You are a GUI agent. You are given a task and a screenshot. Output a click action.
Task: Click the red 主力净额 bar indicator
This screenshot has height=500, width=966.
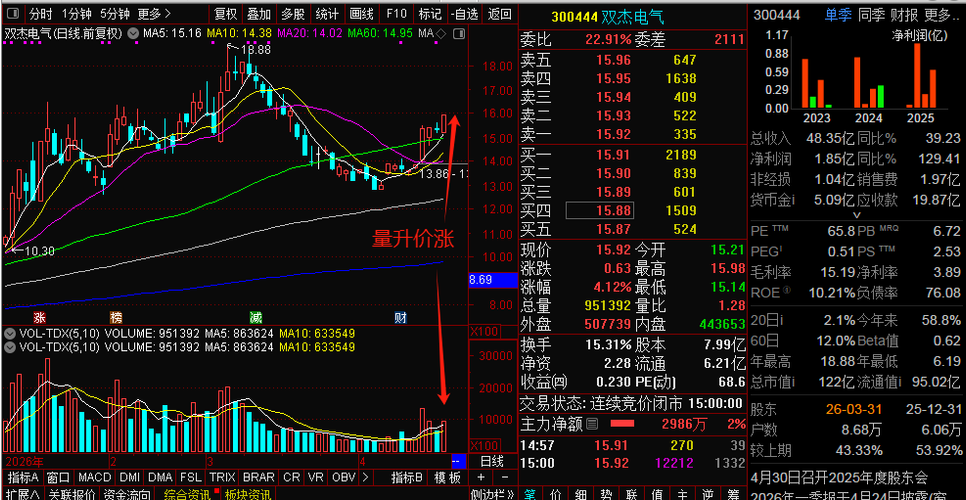tap(622, 424)
